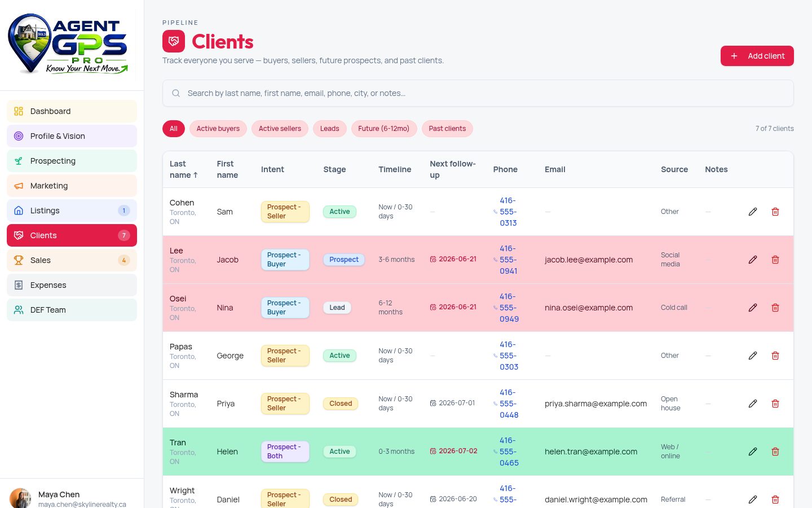The image size is (812, 508).
Task: Edit Jacob Lee's record with pencil icon
Action: 753,260
